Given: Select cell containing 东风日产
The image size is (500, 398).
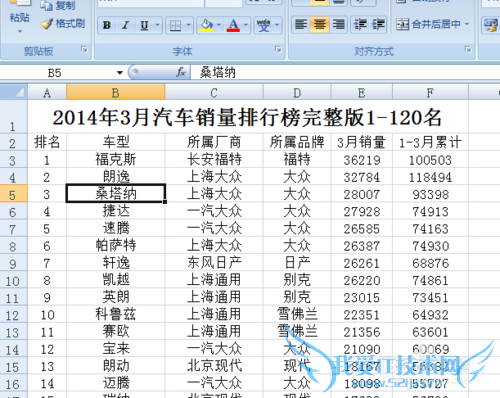Looking at the screenshot, I should pos(214,263).
